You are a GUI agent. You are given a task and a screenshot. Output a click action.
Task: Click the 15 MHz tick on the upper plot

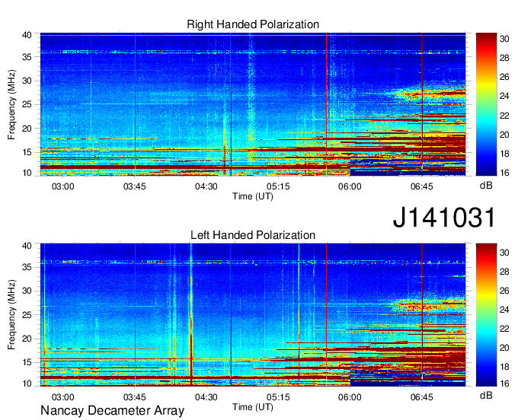pos(27,152)
